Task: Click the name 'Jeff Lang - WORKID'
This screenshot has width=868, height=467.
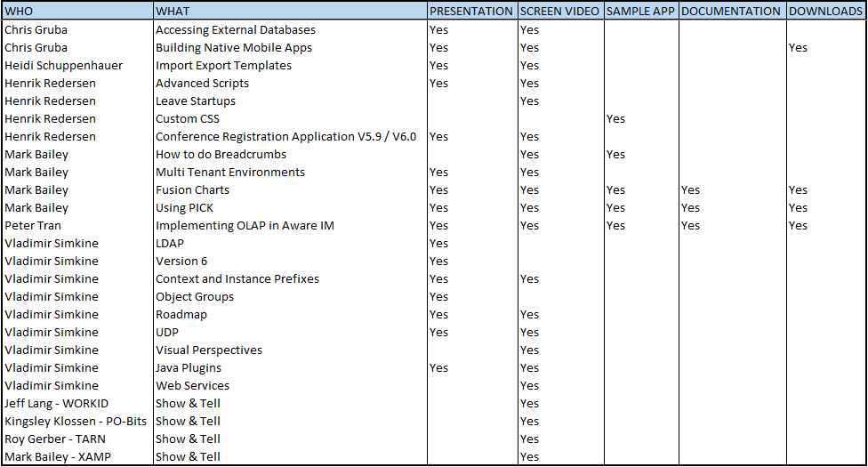Action: point(56,403)
